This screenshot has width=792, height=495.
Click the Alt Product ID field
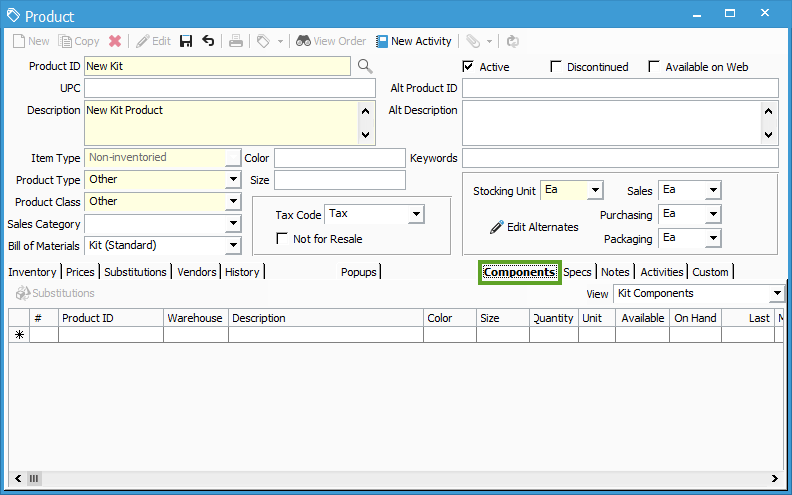click(620, 88)
